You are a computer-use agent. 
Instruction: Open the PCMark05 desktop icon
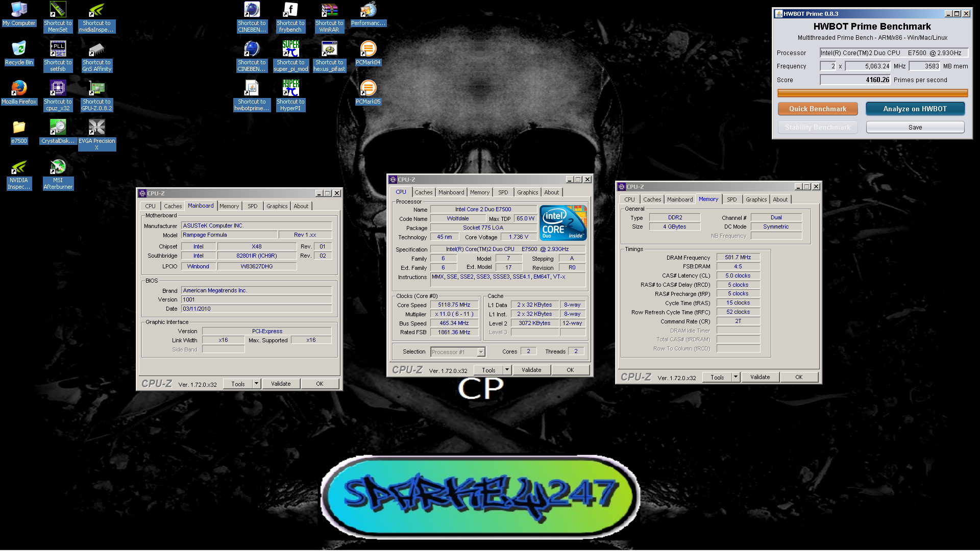[368, 93]
